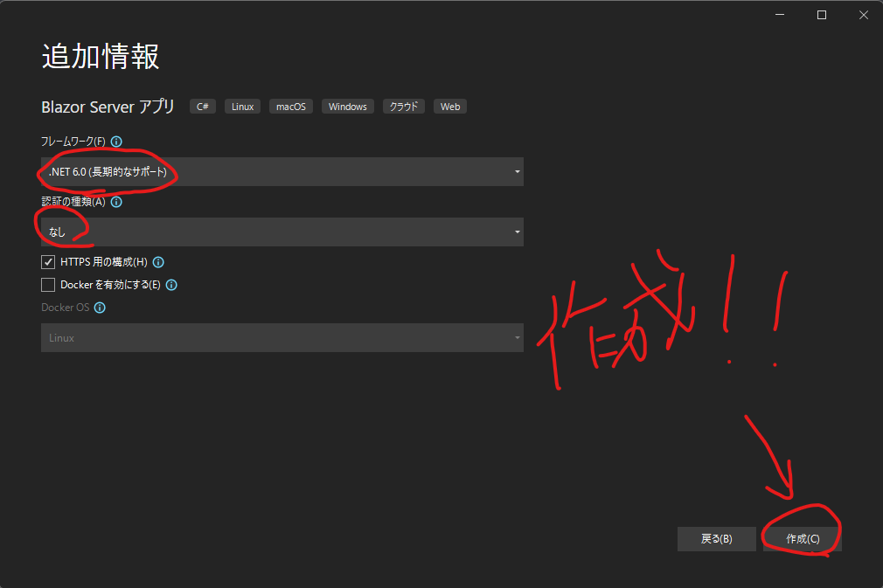Maximize the dialog window
The image size is (883, 588).
click(x=822, y=15)
